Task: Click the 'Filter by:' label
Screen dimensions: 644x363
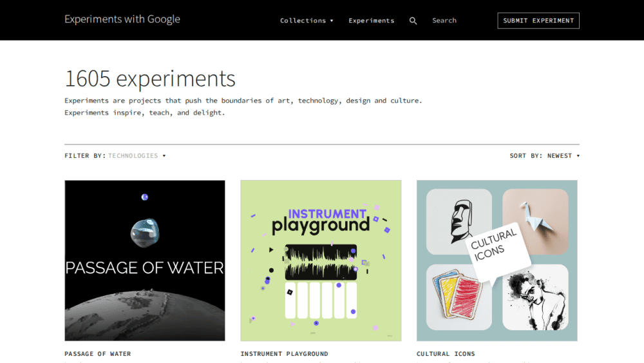Action: 85,156
